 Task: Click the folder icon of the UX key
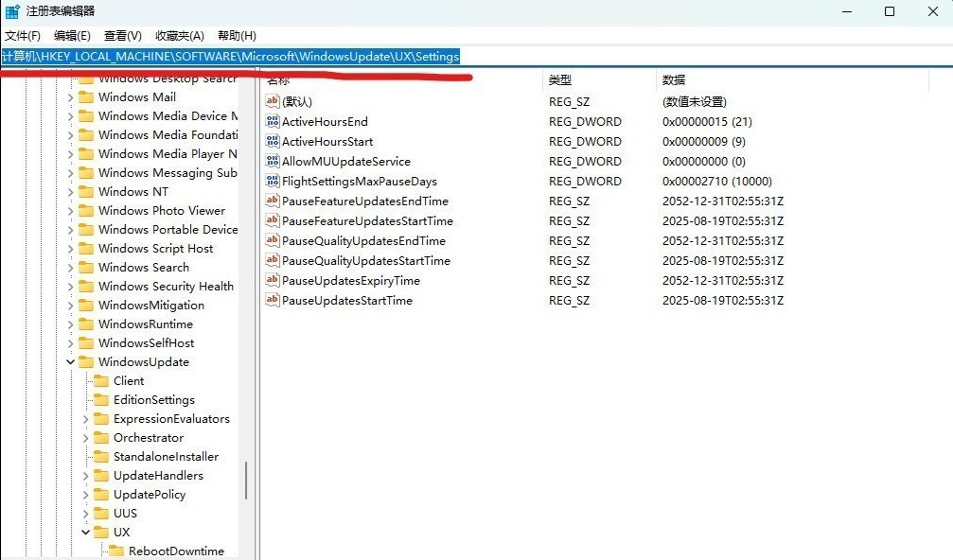tap(100, 532)
